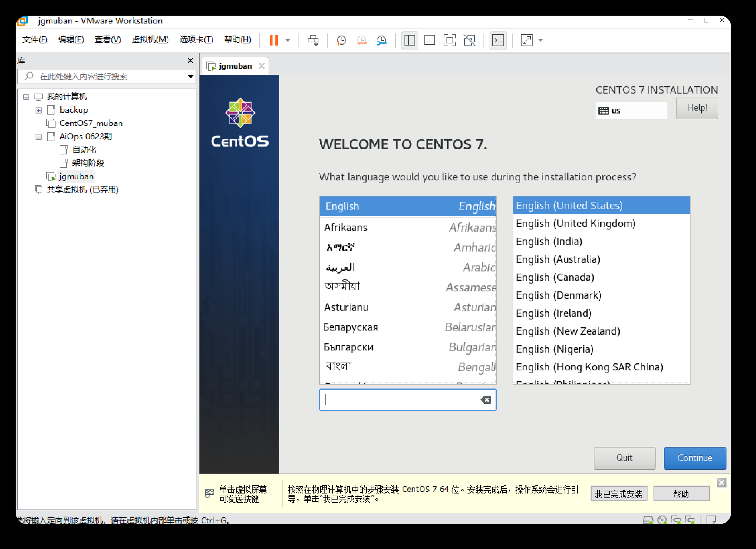Select English (Australia) locale
The image size is (756, 549).
[601, 259]
